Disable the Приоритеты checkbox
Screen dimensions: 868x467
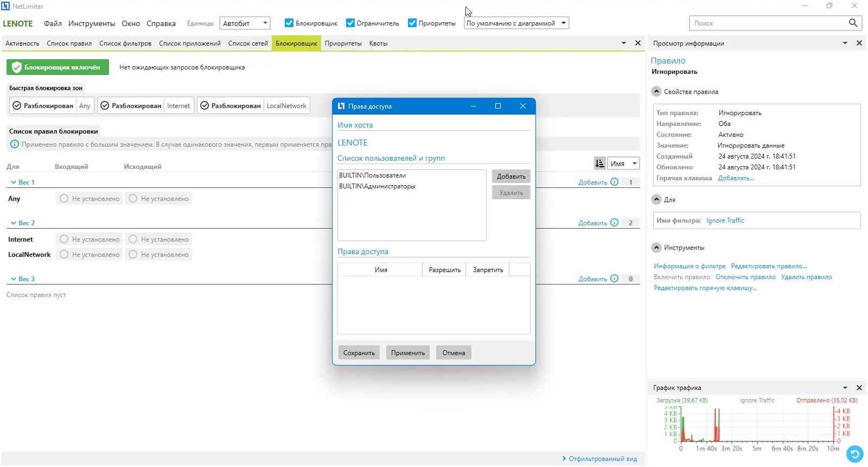click(412, 23)
